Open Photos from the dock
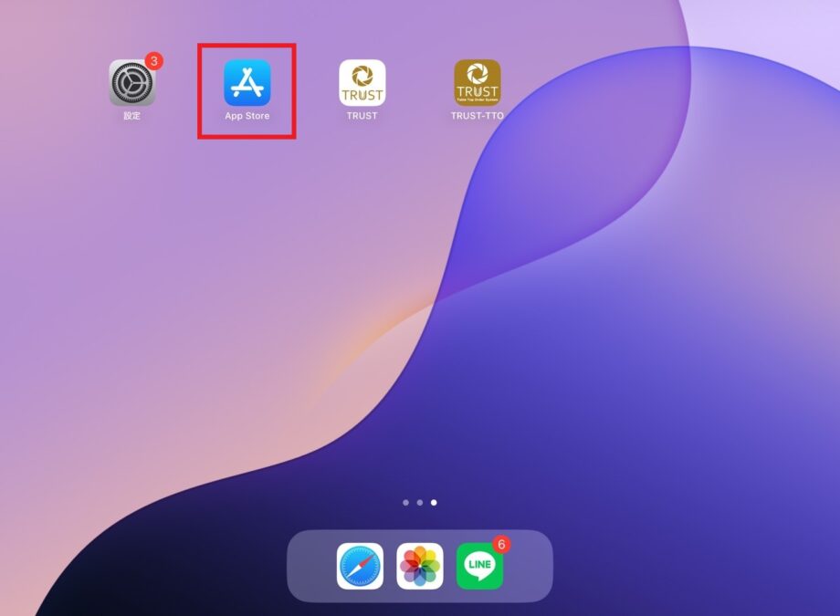The height and width of the screenshot is (616, 840). tap(420, 566)
